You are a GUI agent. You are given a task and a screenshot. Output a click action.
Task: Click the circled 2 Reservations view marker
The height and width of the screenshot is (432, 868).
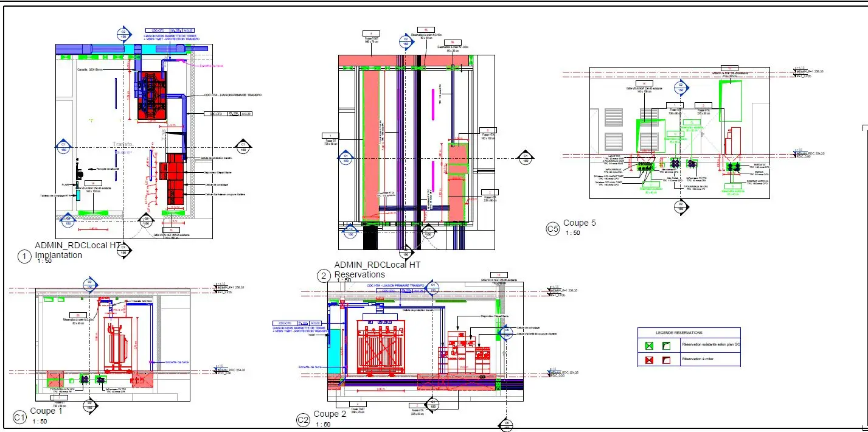pyautogui.click(x=324, y=276)
